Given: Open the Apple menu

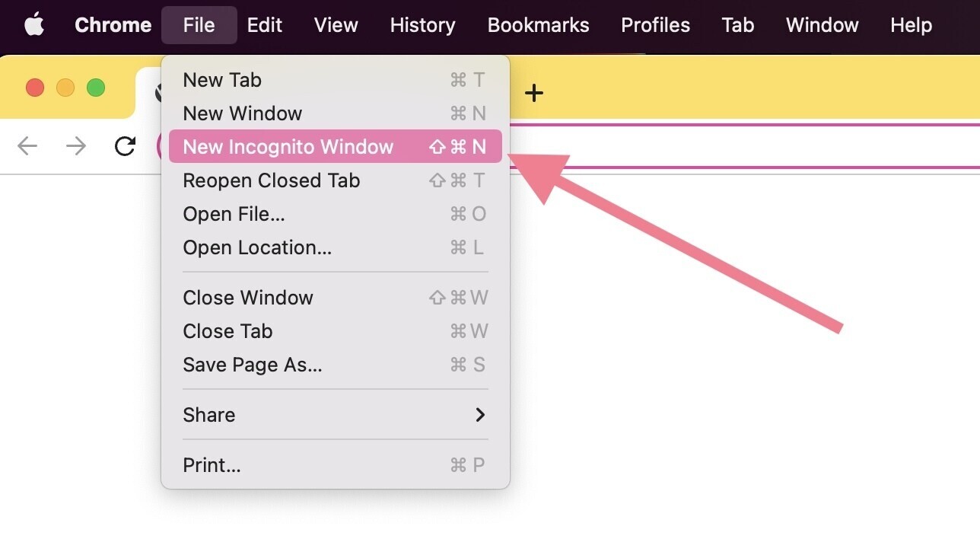Looking at the screenshot, I should click(34, 24).
